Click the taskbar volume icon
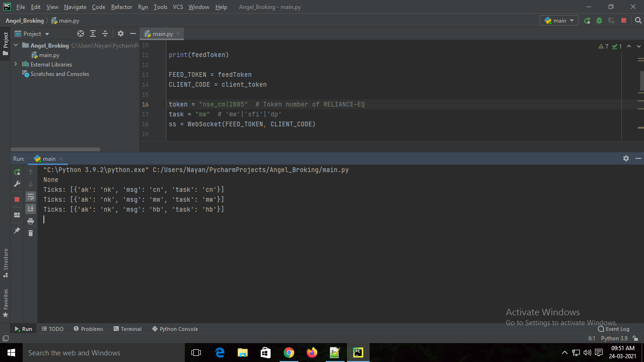 pyautogui.click(x=587, y=353)
